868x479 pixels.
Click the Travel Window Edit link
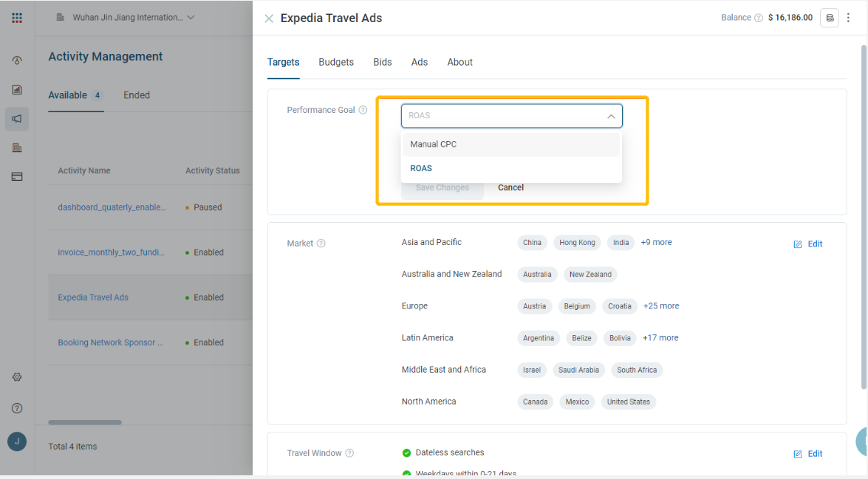(815, 454)
